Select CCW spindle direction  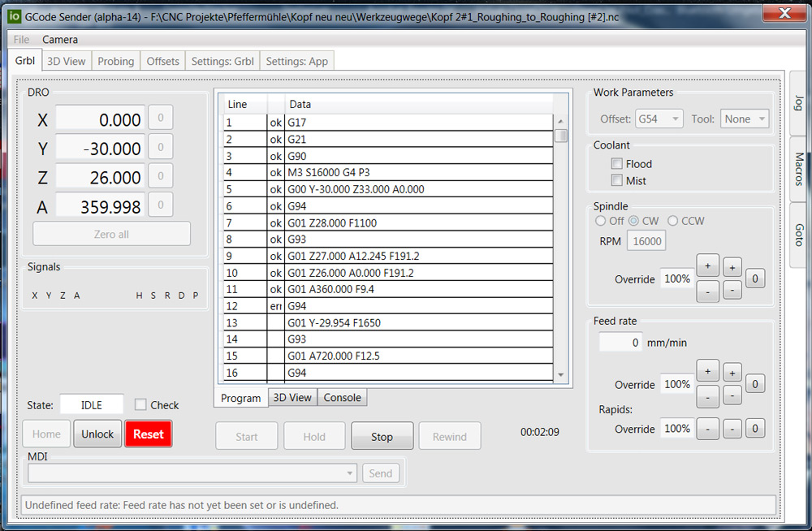[672, 221]
